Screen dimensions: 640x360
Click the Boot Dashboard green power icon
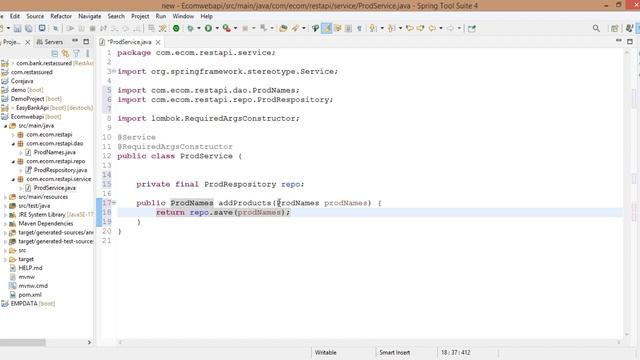(x=176, y=28)
